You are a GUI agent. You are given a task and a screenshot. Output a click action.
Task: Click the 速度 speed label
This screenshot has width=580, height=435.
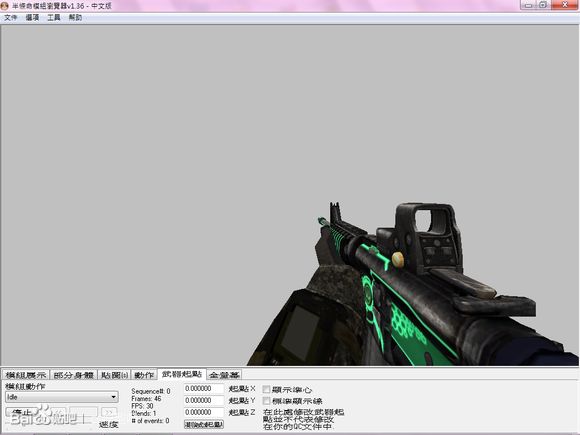pyautogui.click(x=108, y=425)
